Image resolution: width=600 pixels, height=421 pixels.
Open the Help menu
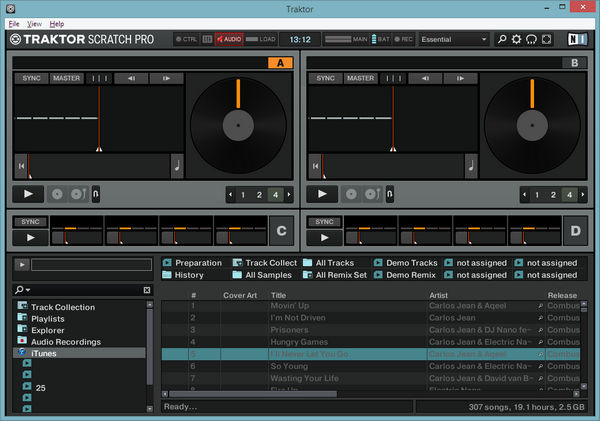coord(57,23)
